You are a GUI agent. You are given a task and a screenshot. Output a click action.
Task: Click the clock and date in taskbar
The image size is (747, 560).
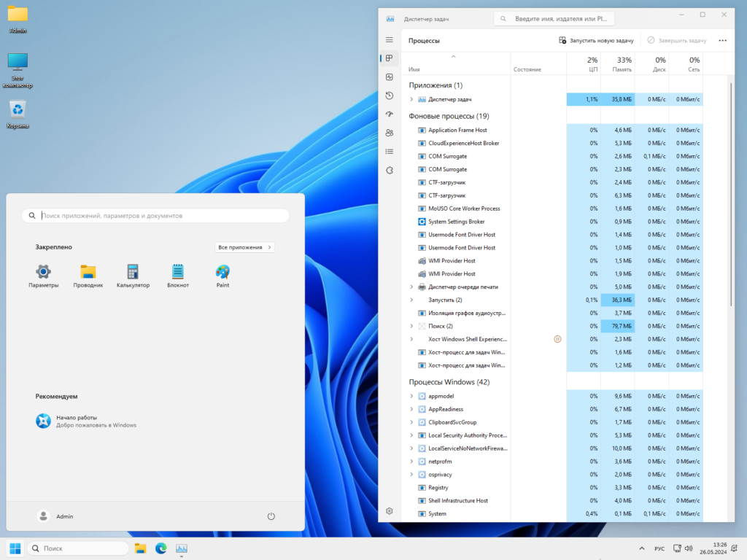pyautogui.click(x=713, y=548)
